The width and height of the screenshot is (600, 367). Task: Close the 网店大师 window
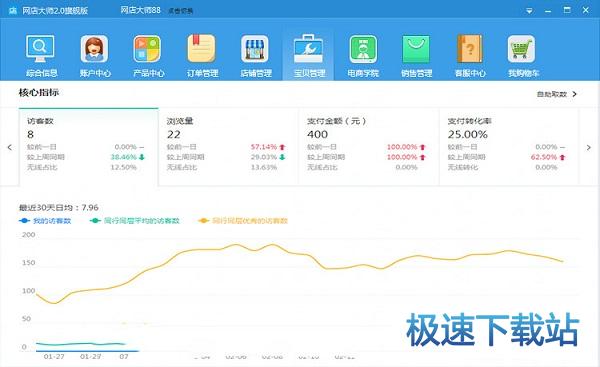coord(585,10)
